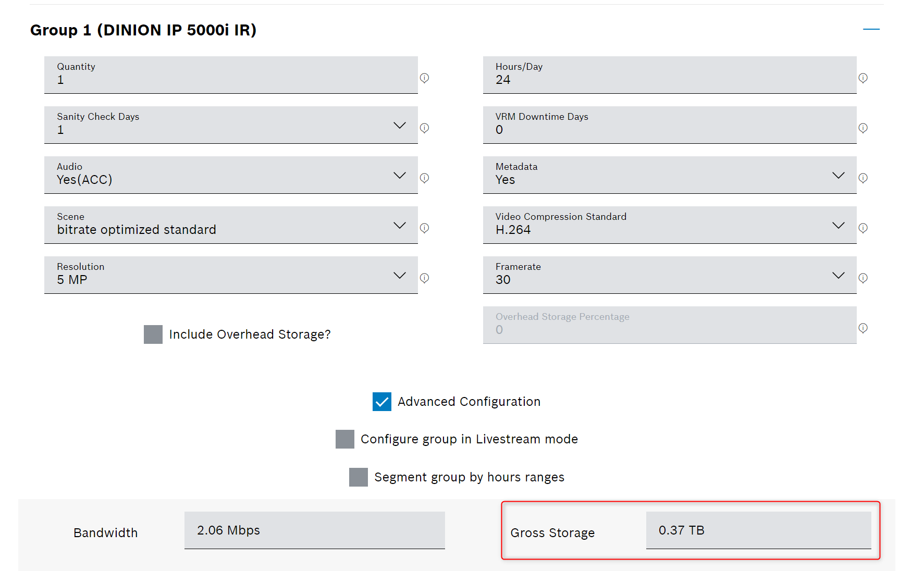924x571 pixels.
Task: Show info for VRM Downtime Days
Action: coord(863,128)
